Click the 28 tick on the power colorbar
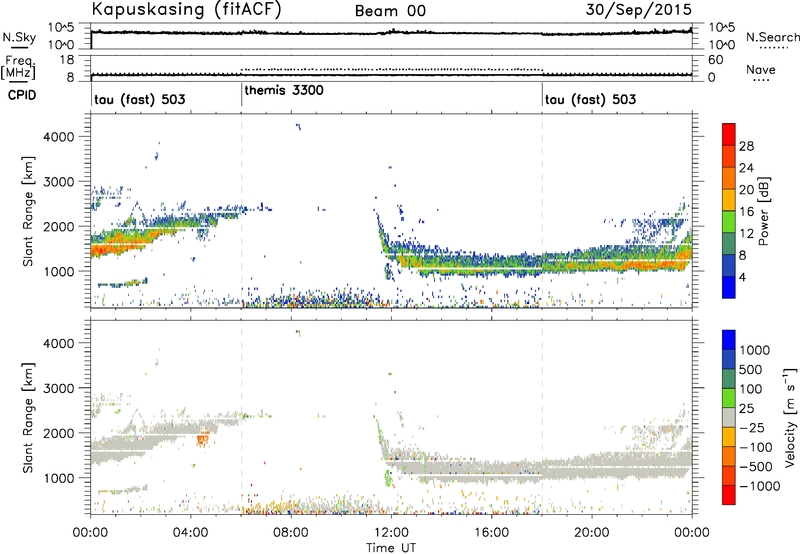Screen dimensions: 800x554 [746, 146]
